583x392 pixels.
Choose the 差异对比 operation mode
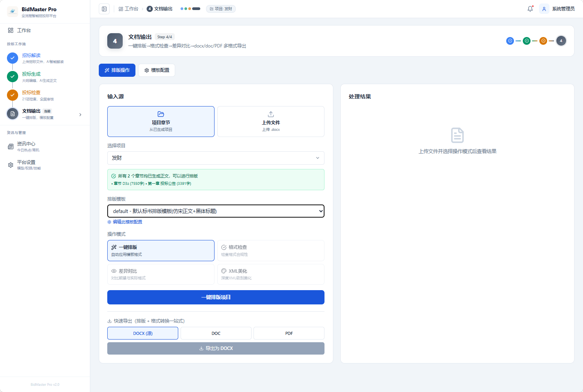tap(161, 274)
